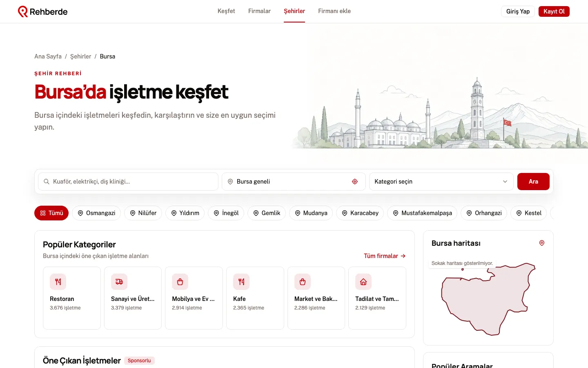The height and width of the screenshot is (368, 588).
Task: Click the Rehberde logo
Action: pos(43,11)
